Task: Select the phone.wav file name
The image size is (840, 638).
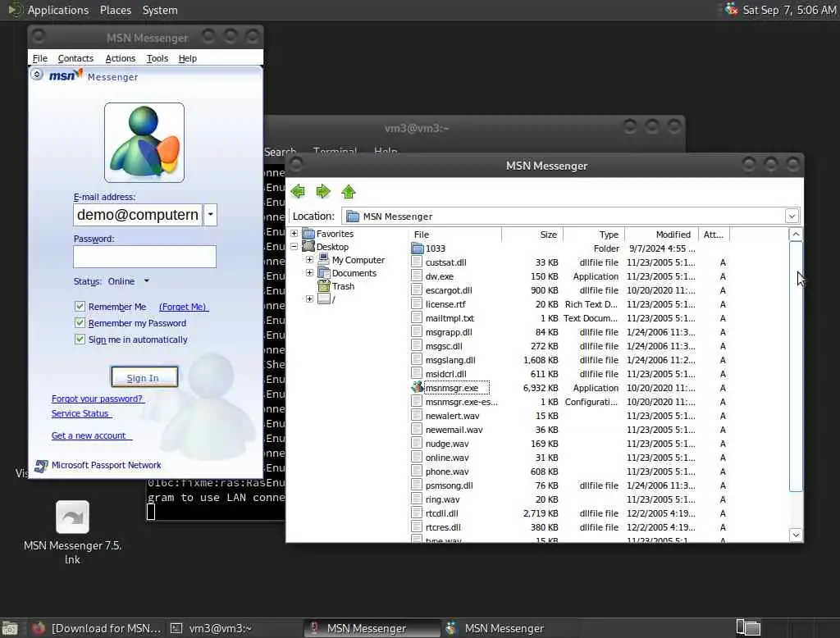Action: coord(447,471)
